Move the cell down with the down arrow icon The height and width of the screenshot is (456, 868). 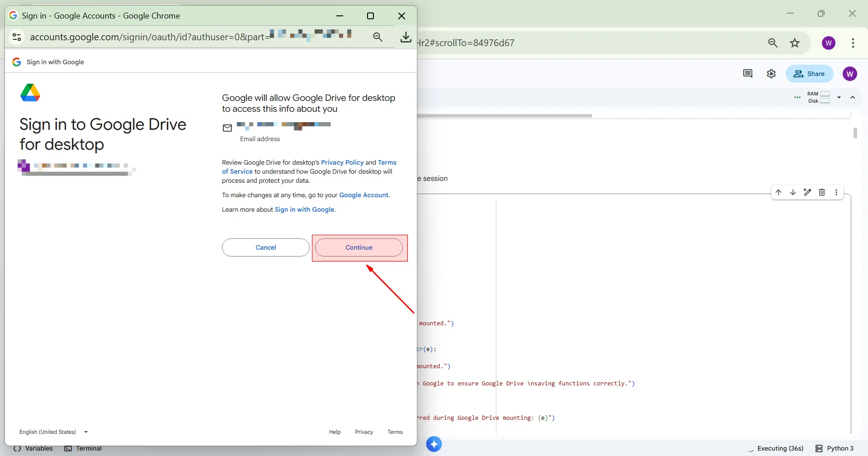(793, 192)
